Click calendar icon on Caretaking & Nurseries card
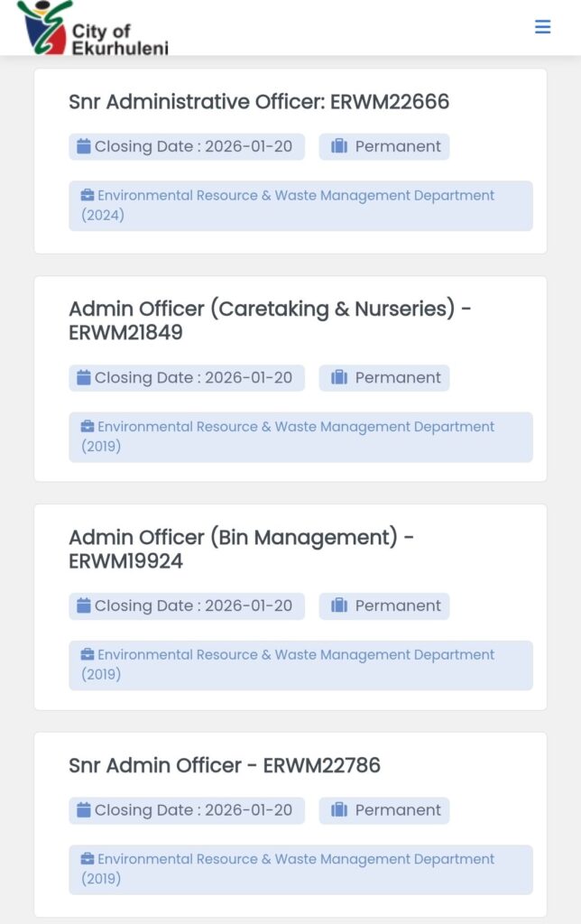Screen dimensions: 581x924 coord(84,377)
